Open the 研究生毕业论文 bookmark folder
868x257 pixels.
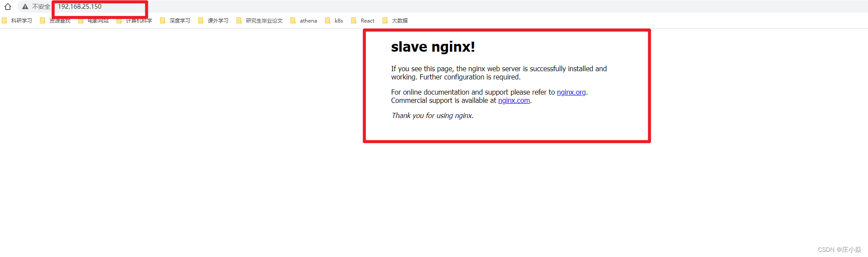coord(259,20)
